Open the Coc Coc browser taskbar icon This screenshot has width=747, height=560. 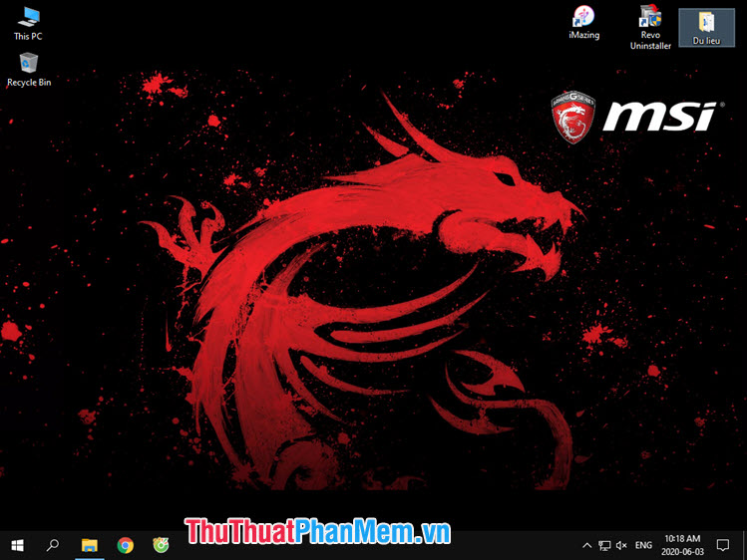tap(161, 545)
